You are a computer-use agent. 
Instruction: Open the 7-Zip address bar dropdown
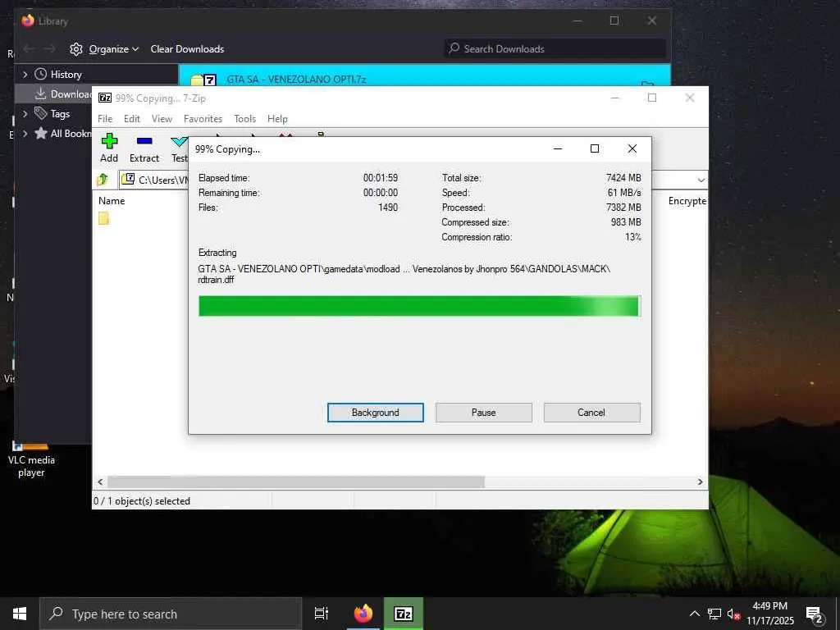point(701,180)
